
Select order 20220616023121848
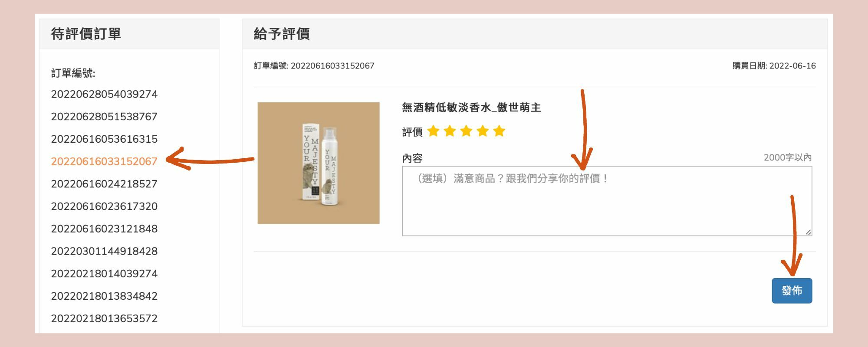104,229
